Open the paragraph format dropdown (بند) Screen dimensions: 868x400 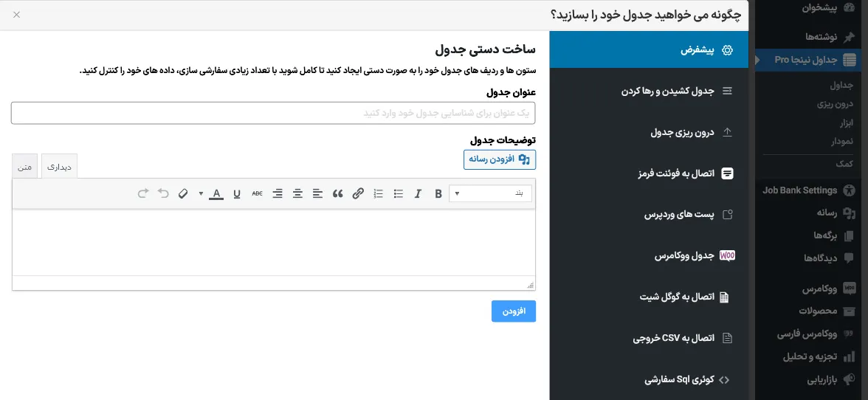click(x=490, y=193)
